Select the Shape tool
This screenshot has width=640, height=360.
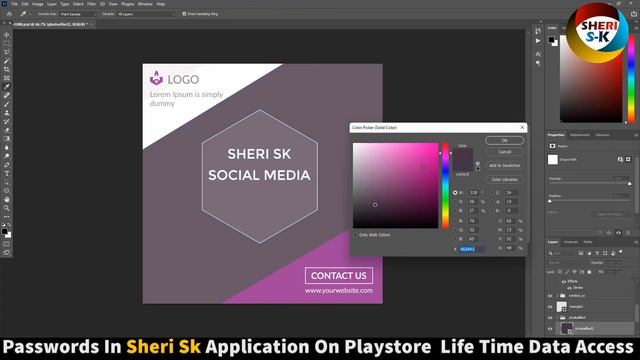(x=7, y=191)
